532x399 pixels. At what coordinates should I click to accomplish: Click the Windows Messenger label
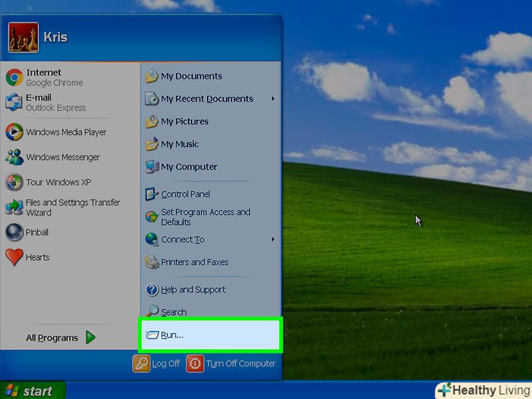point(63,157)
